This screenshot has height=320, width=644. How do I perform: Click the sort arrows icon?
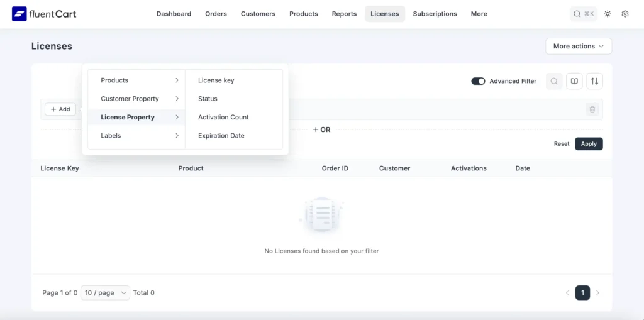(594, 81)
